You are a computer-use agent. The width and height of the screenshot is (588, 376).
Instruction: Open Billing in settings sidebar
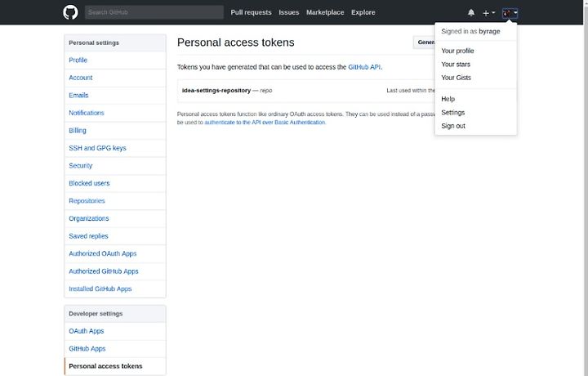(115, 131)
